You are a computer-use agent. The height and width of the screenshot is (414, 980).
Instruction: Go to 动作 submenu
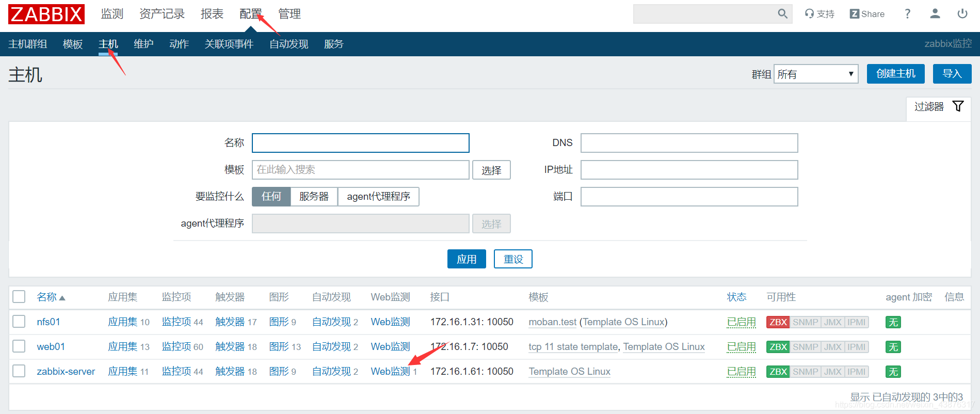pyautogui.click(x=179, y=44)
